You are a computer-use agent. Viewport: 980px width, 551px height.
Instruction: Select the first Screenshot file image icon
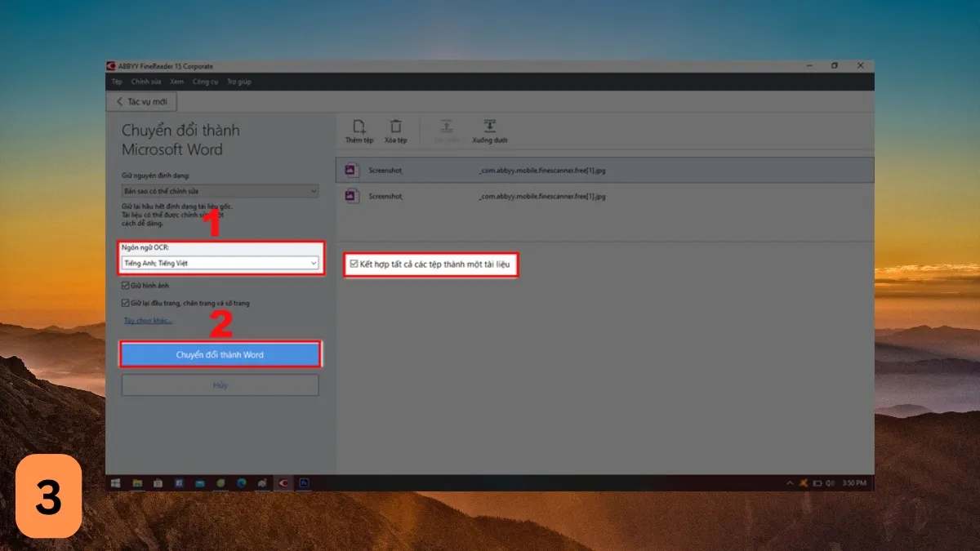tap(350, 170)
